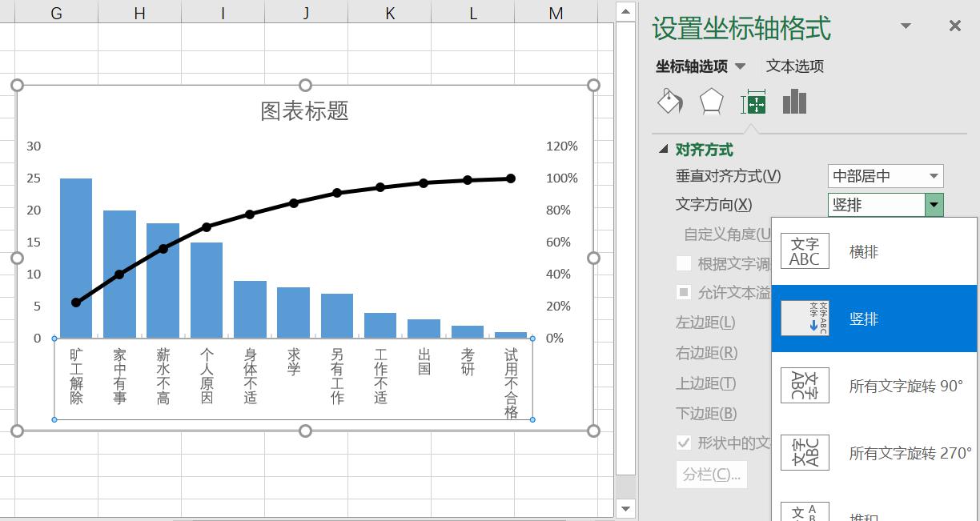Image resolution: width=980 pixels, height=521 pixels.
Task: Toggle the 允许文本溢出 checkbox
Action: point(684,292)
